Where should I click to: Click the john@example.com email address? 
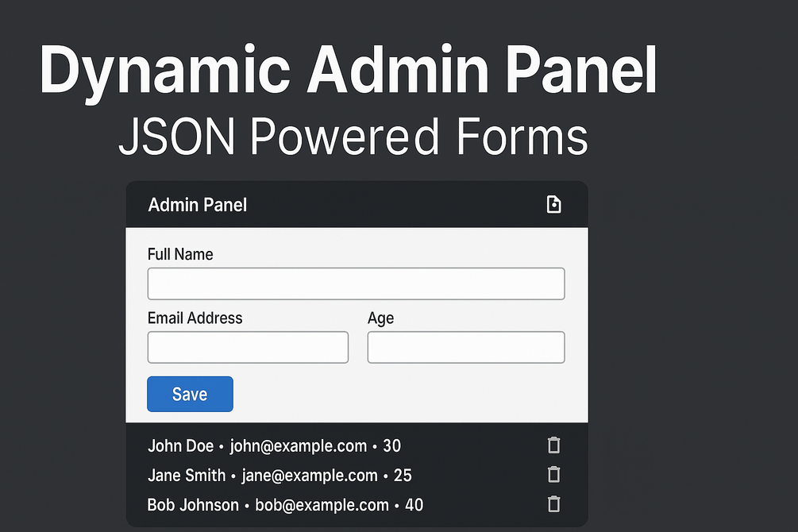[x=299, y=446]
